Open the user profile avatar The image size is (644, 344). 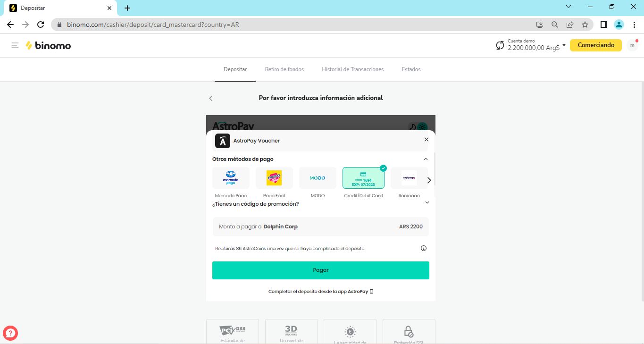[632, 45]
